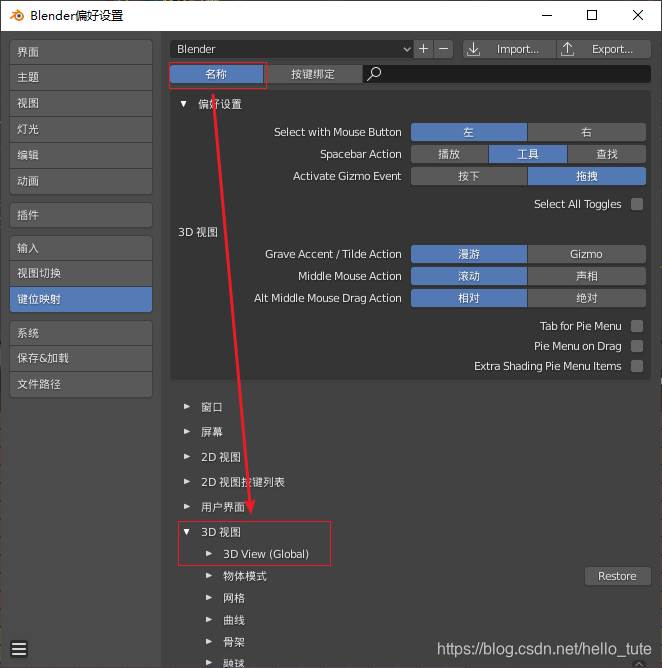This screenshot has width=662, height=668.
Task: Set Spacebar Action to 查找
Action: tap(607, 154)
